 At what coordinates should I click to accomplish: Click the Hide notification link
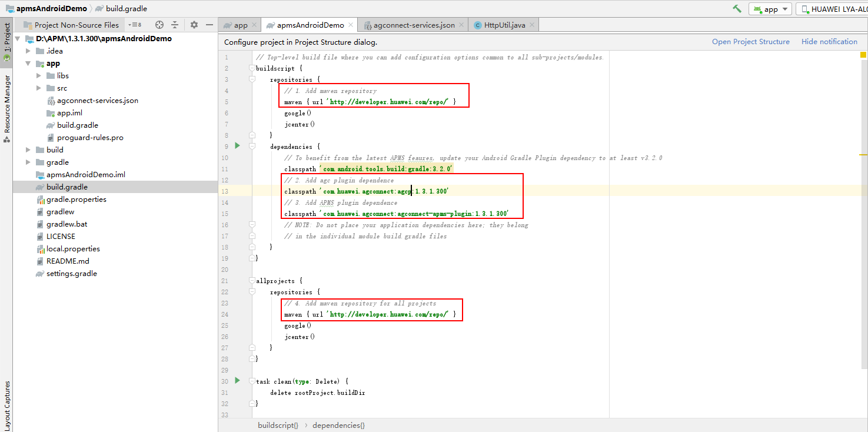(x=829, y=42)
